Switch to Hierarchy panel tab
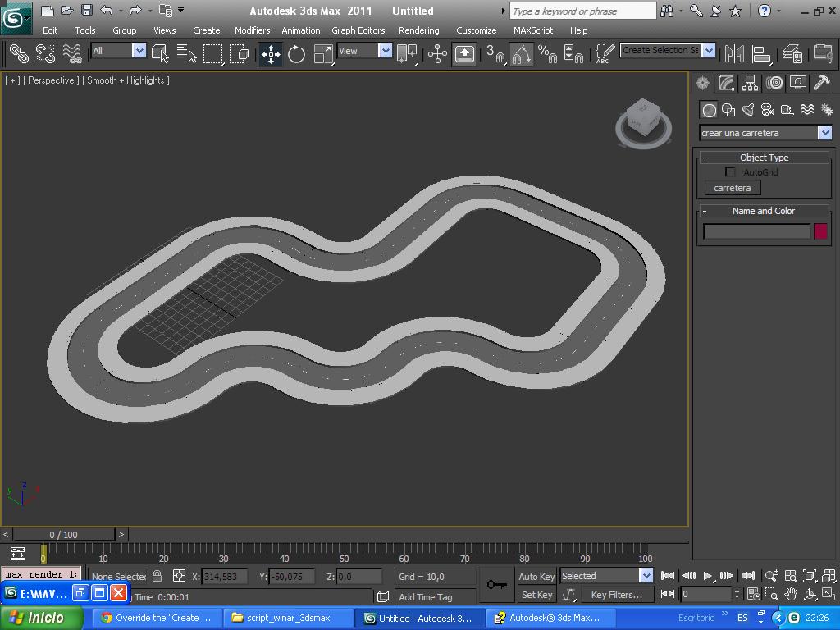 pos(750,83)
